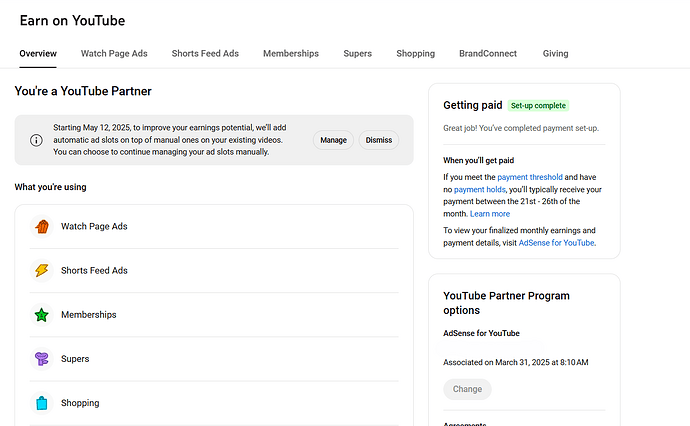Click the Manage button in the banner

333,140
